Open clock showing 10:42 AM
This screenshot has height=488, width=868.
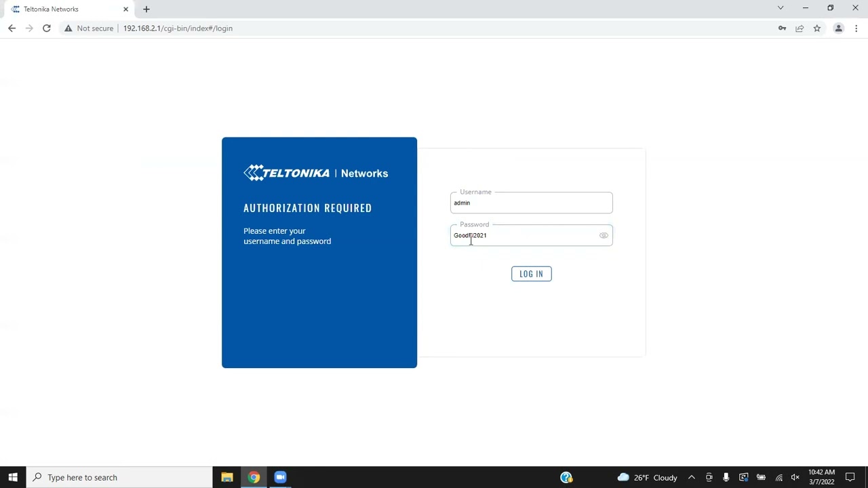coord(821,477)
